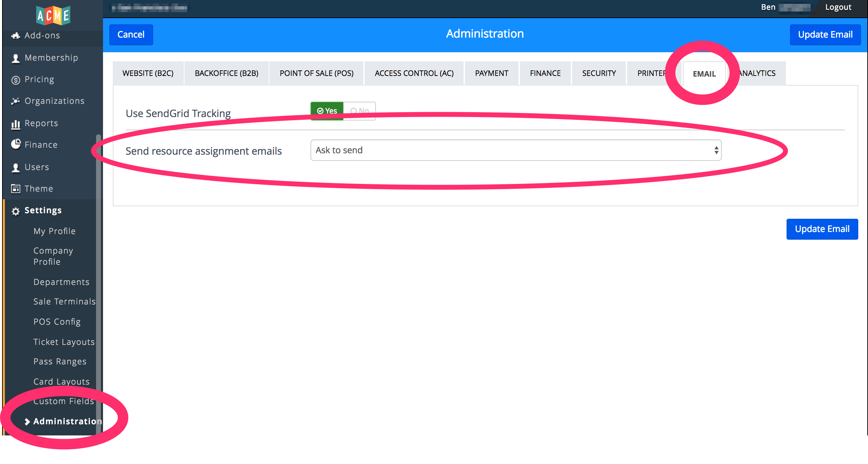Click the Logout link
Screen dimensions: 868x464
838,7
